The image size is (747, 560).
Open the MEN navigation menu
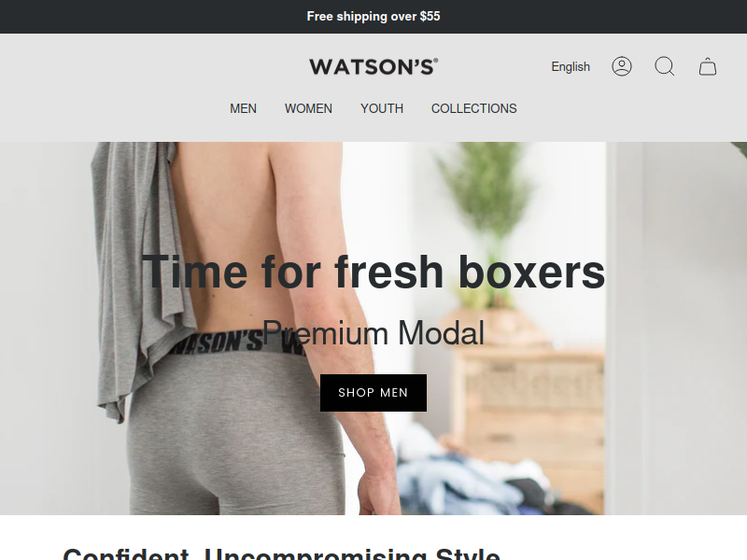[243, 108]
